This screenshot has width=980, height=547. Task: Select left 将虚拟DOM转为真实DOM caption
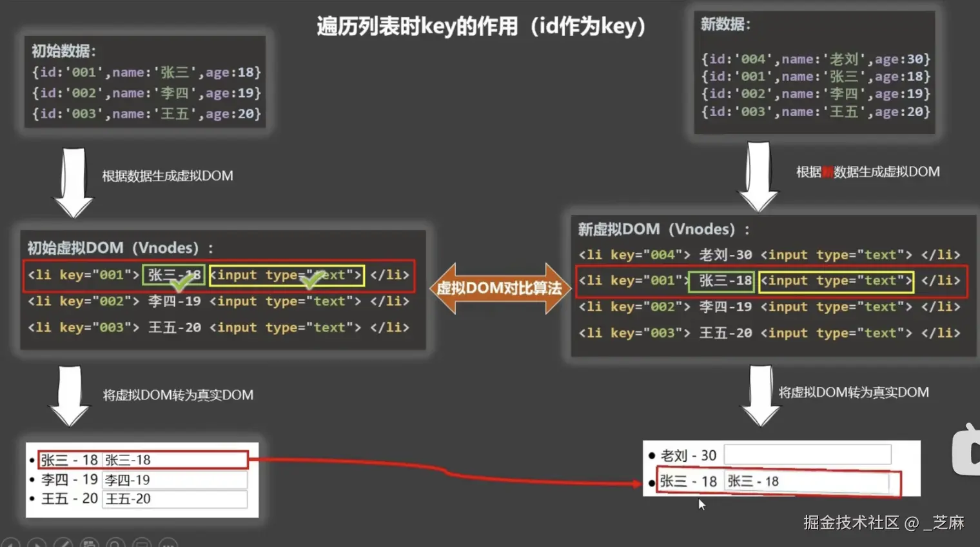(178, 395)
